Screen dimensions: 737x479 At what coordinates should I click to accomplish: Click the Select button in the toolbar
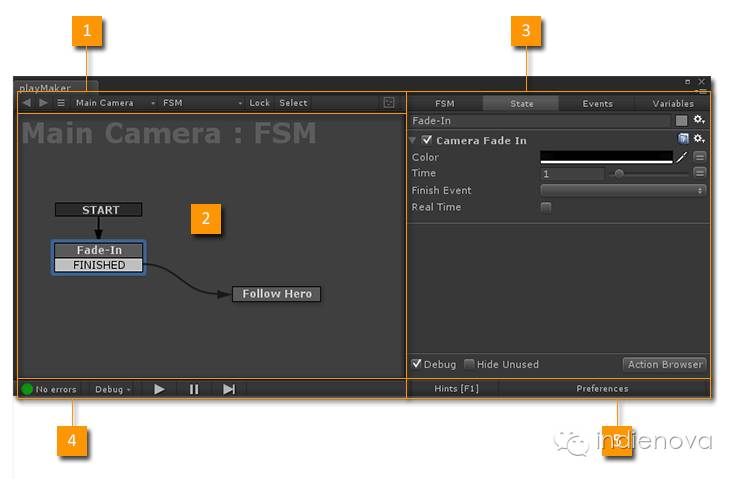pos(293,102)
